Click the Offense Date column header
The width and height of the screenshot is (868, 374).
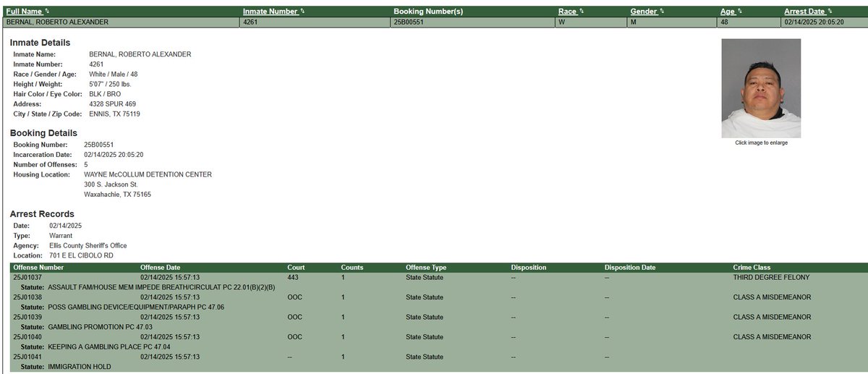(161, 268)
